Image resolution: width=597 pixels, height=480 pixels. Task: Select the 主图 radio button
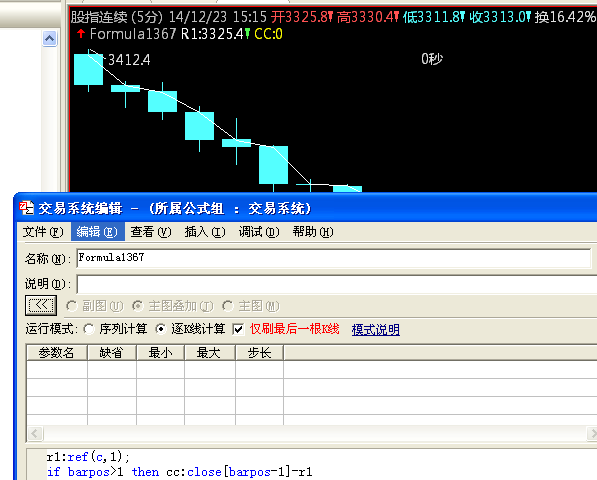tap(228, 306)
